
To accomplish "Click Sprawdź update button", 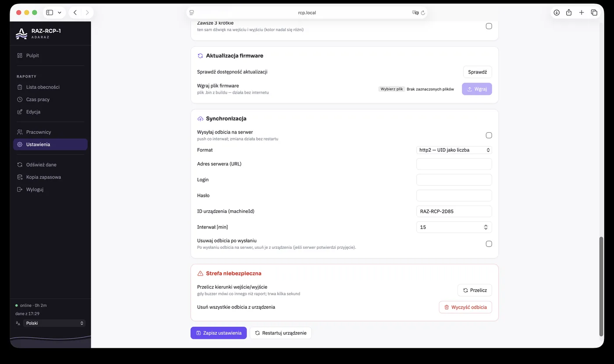I will [478, 72].
